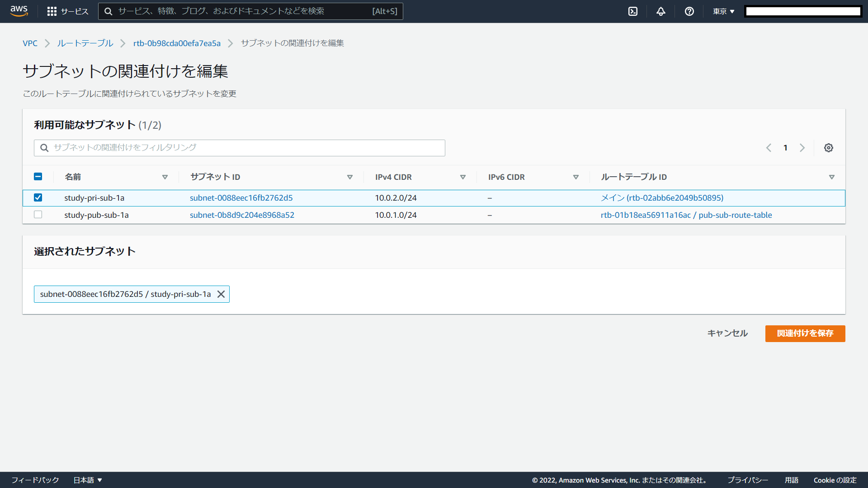Image resolution: width=868 pixels, height=488 pixels.
Task: Open the Tokyo region dropdown
Action: click(723, 11)
